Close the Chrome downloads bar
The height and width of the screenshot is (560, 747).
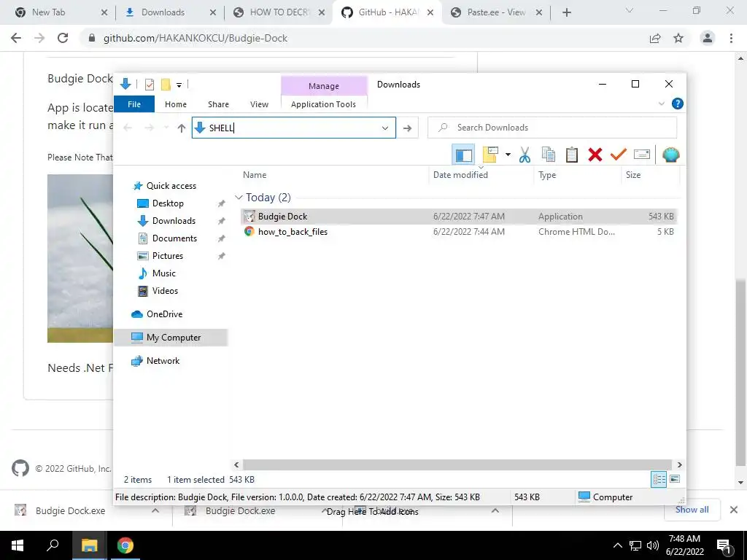(x=734, y=510)
